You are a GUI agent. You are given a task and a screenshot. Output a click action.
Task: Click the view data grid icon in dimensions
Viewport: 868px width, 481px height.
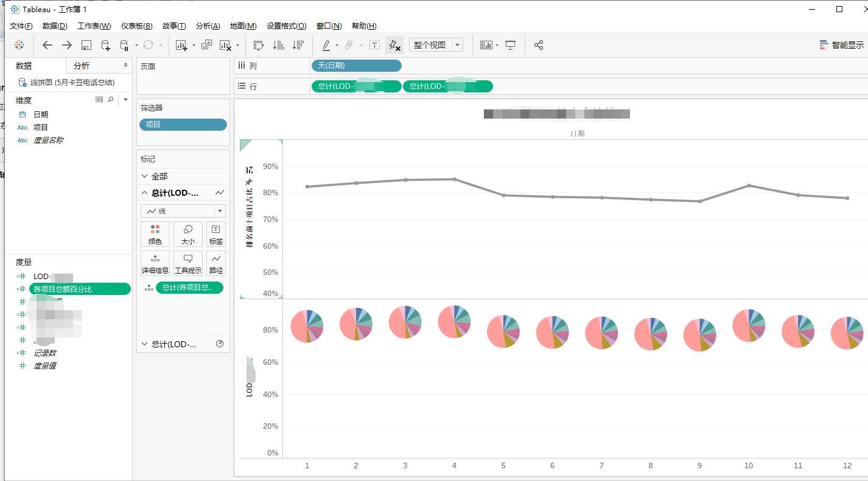pyautogui.click(x=99, y=100)
